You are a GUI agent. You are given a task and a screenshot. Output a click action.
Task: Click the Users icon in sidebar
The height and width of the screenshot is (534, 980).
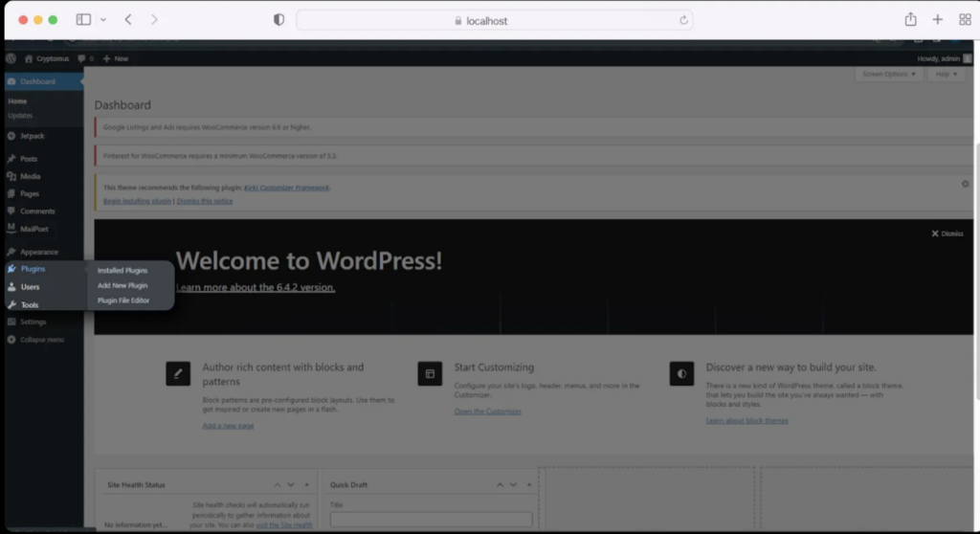11,287
